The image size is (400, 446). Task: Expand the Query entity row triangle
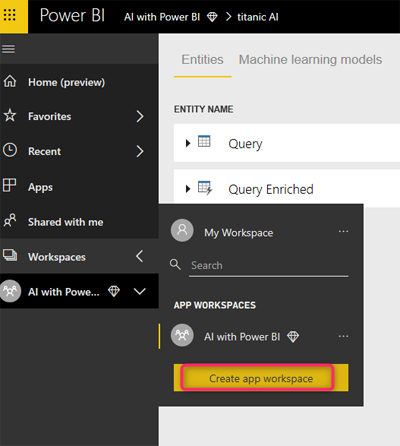(x=188, y=143)
